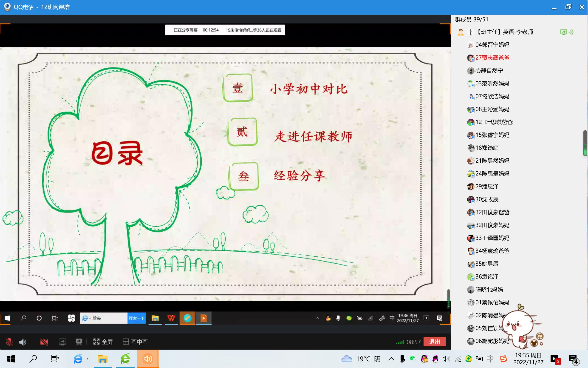This screenshot has width=588, height=368.
Task: Click avatar of 07佟欣洁妈妈
Action: pos(471,97)
